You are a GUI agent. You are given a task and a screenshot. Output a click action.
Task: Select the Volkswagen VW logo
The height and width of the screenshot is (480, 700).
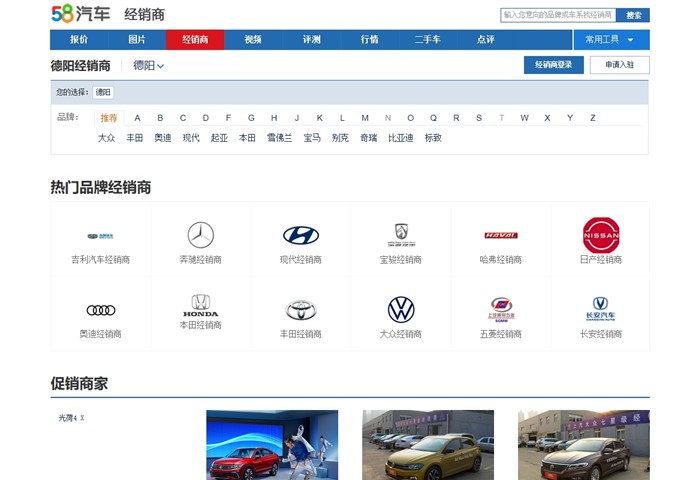401,309
